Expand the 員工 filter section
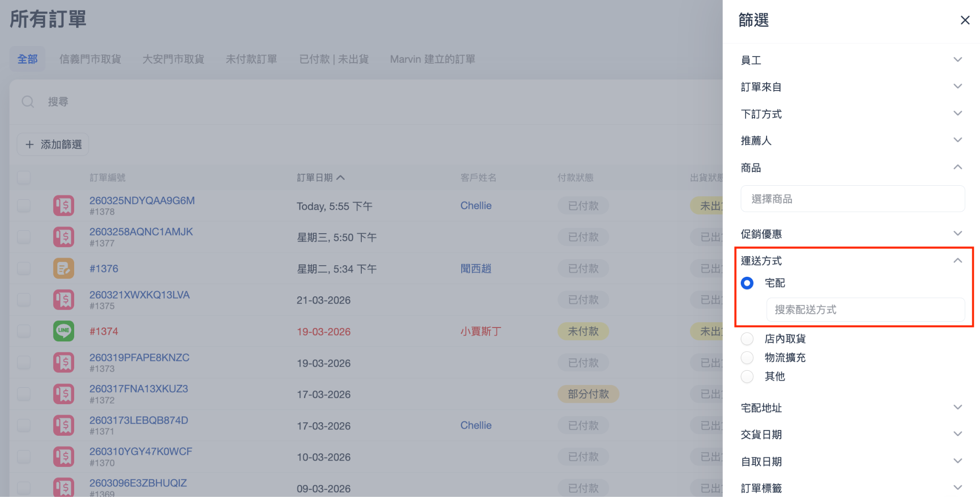The image size is (980, 497). [x=957, y=60]
